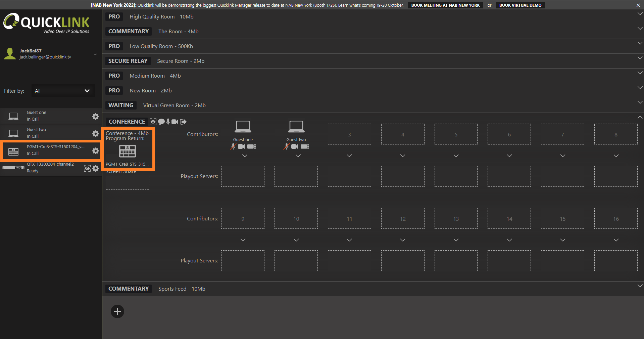Select the CONFERENCE room type label

pos(127,122)
